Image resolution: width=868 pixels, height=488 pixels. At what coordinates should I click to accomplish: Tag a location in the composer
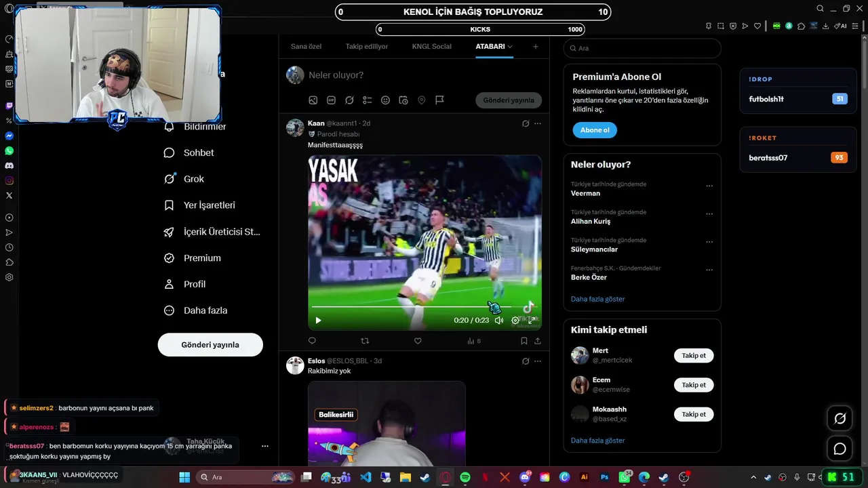pos(422,100)
